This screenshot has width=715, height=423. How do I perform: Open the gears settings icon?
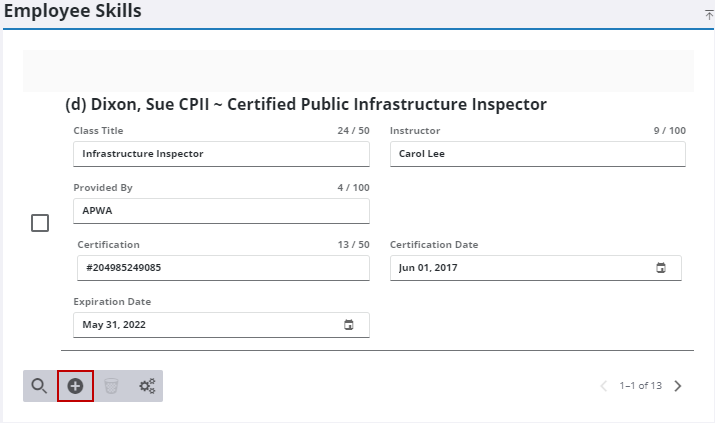click(147, 386)
